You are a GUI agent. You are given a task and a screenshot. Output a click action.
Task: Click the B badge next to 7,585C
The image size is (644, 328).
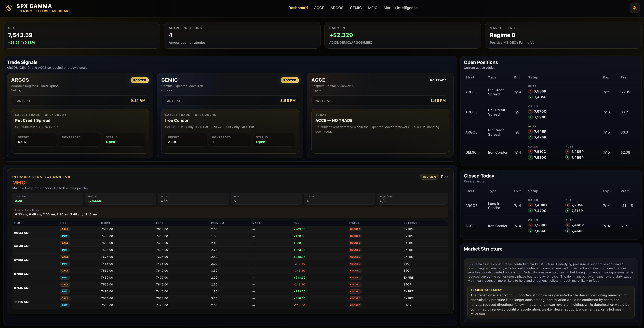530,231
